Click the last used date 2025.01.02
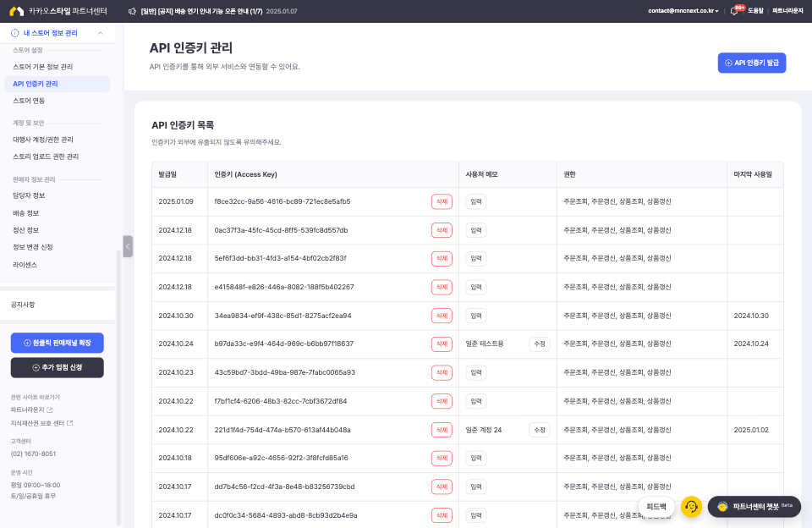812x528 pixels. (x=751, y=430)
